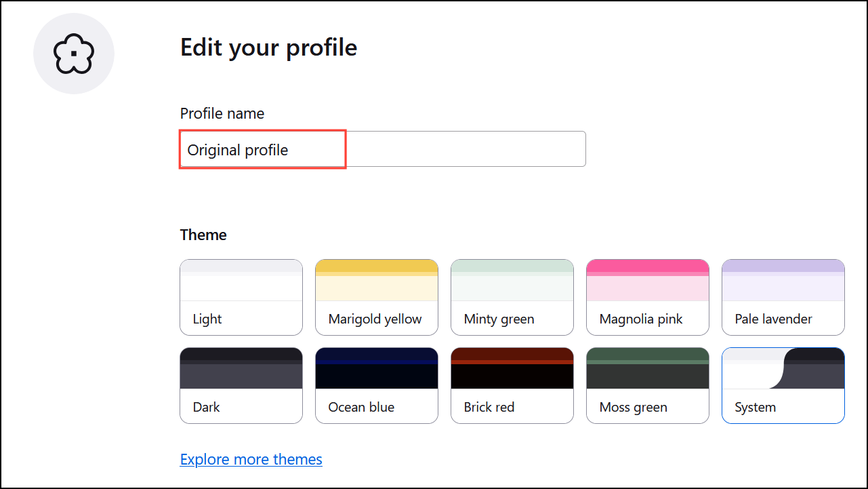Click the Marigold yellow color preview
Viewport: 868px width, 489px height.
(376, 280)
